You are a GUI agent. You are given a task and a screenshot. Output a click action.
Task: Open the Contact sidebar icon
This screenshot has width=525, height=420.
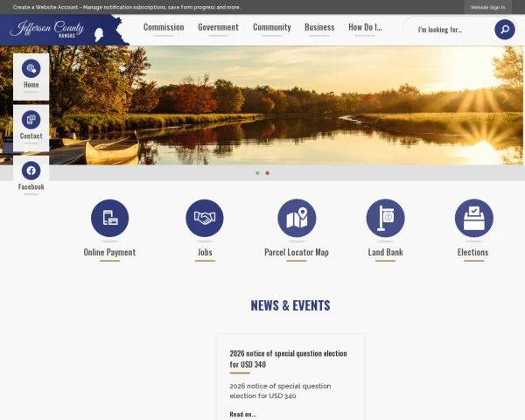[x=31, y=120]
